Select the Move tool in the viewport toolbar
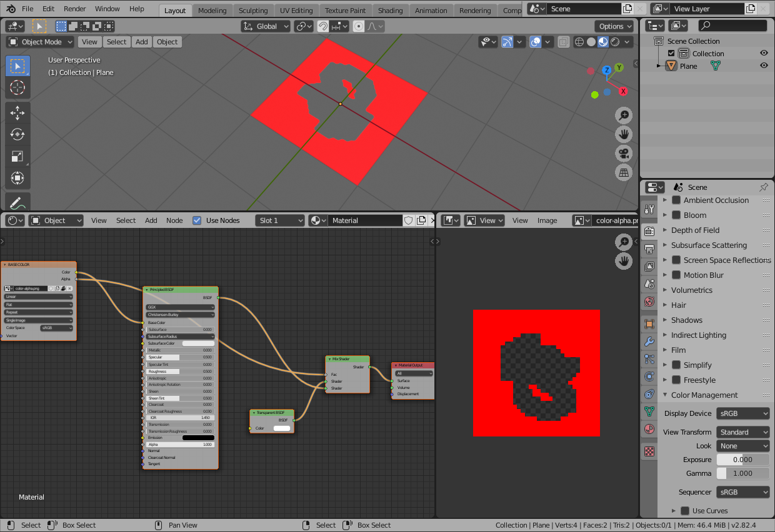 point(17,112)
